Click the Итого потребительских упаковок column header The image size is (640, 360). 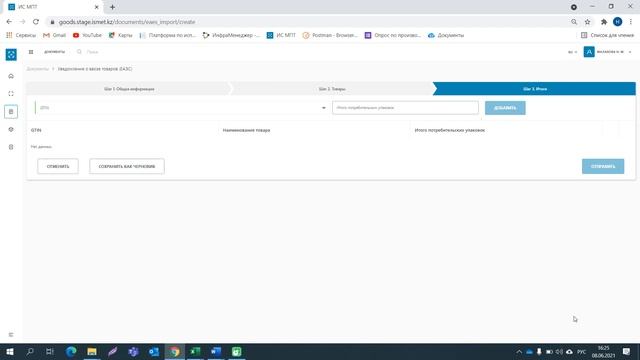tap(450, 130)
